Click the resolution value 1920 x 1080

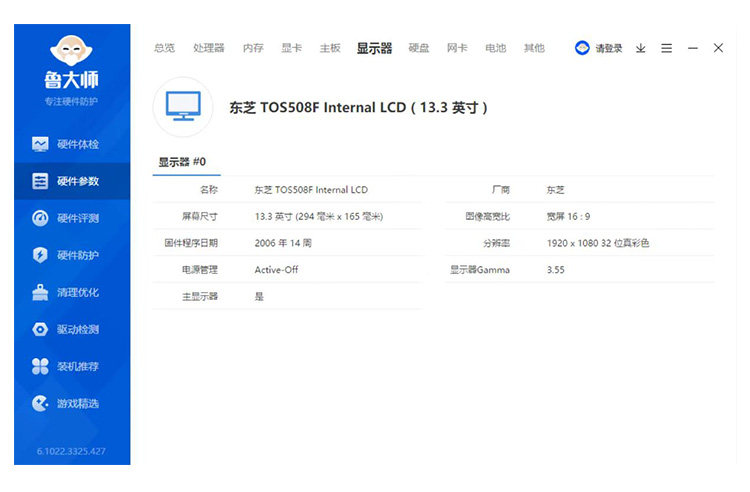pyautogui.click(x=597, y=243)
